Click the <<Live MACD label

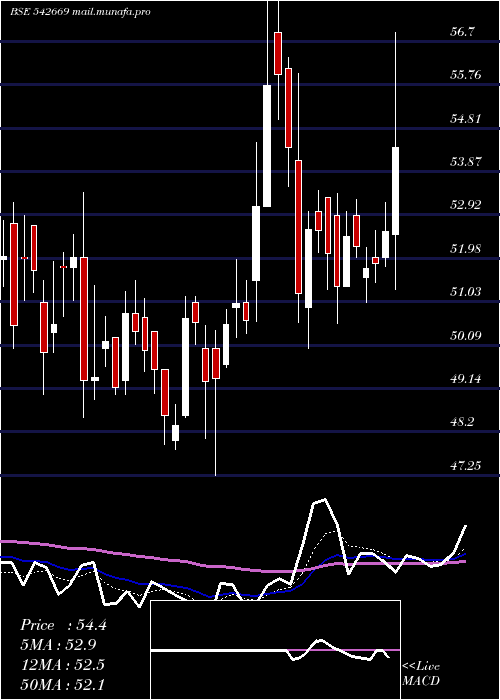pos(421,674)
